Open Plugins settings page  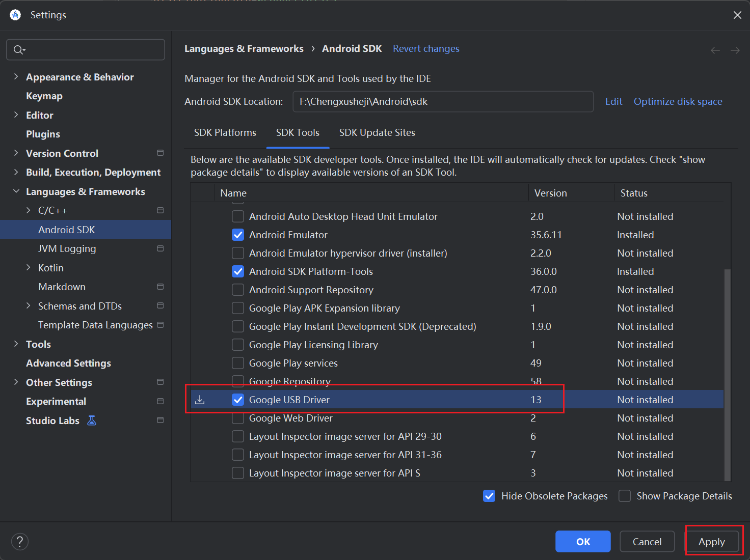[x=43, y=134]
